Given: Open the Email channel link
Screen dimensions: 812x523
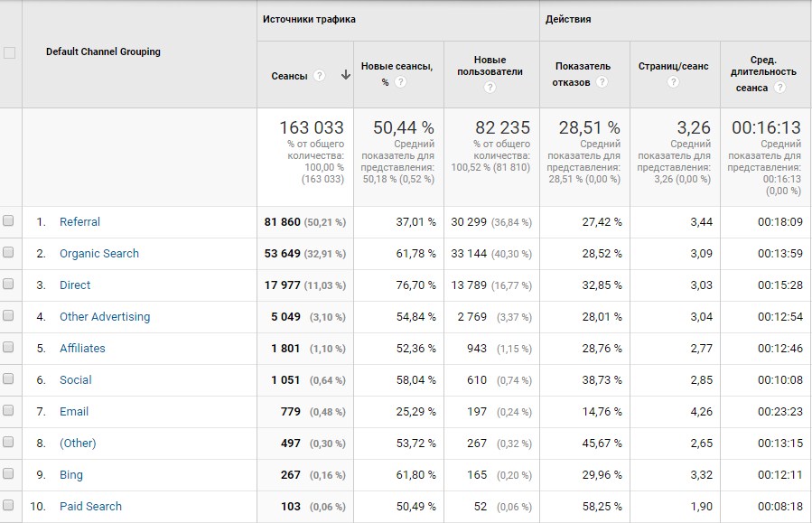Looking at the screenshot, I should (x=74, y=411).
